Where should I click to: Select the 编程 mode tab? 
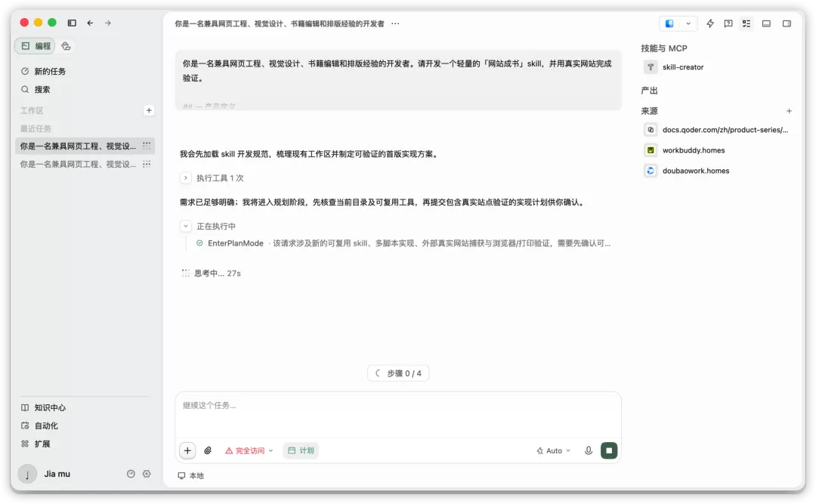[36, 46]
